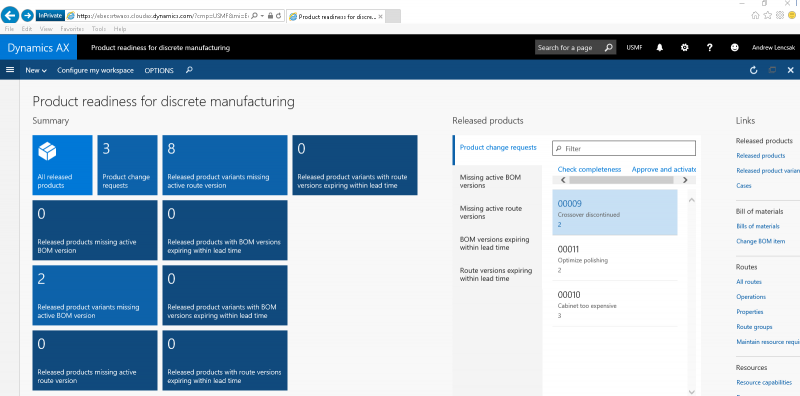Select the Missing active route versions tab

pyautogui.click(x=497, y=212)
